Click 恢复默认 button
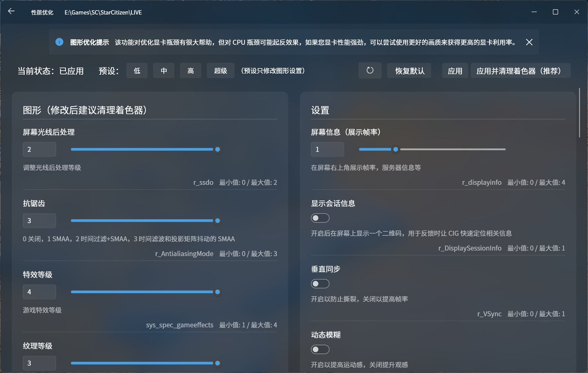 (x=409, y=71)
